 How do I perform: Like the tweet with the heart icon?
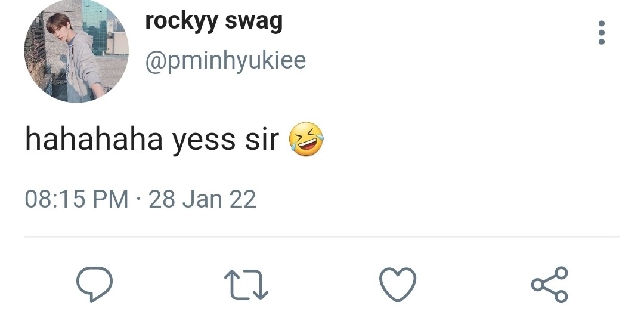[398, 284]
